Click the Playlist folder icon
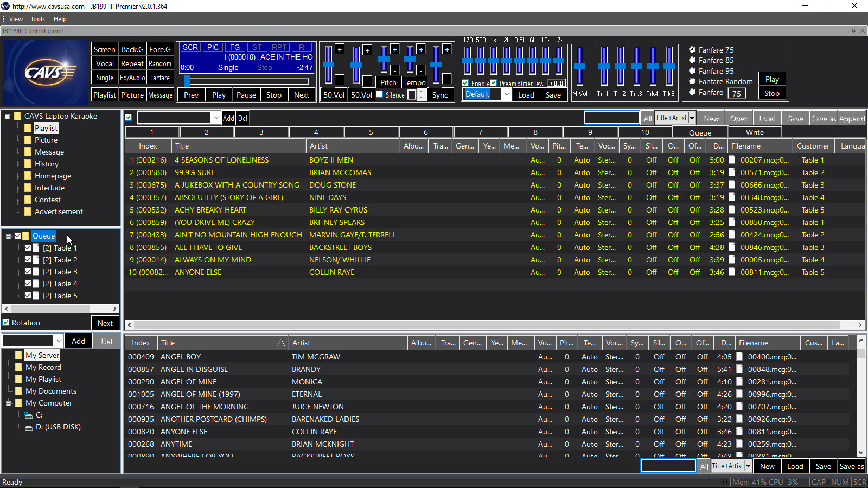Viewport: 868px width, 488px height. [x=28, y=128]
